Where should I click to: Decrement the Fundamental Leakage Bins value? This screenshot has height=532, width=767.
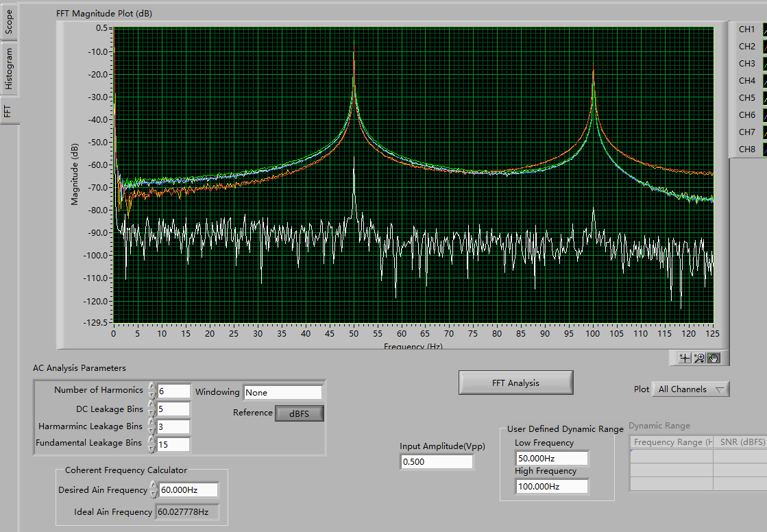click(152, 448)
